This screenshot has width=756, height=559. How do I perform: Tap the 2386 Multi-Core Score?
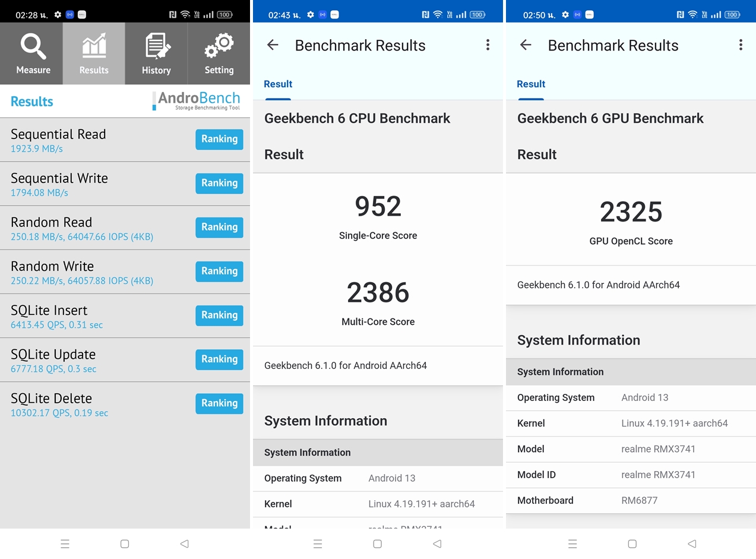pyautogui.click(x=378, y=292)
